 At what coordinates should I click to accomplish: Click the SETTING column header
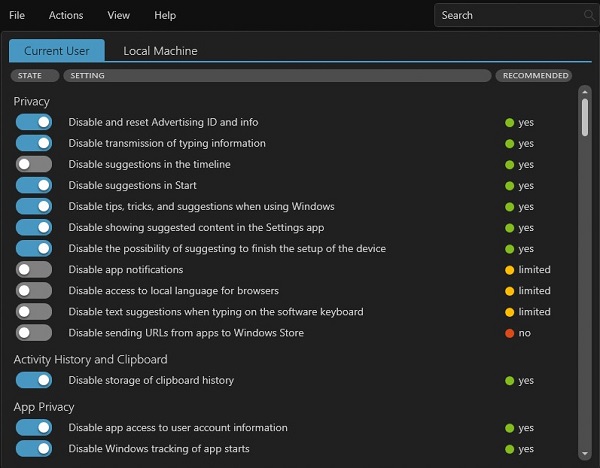[277, 75]
